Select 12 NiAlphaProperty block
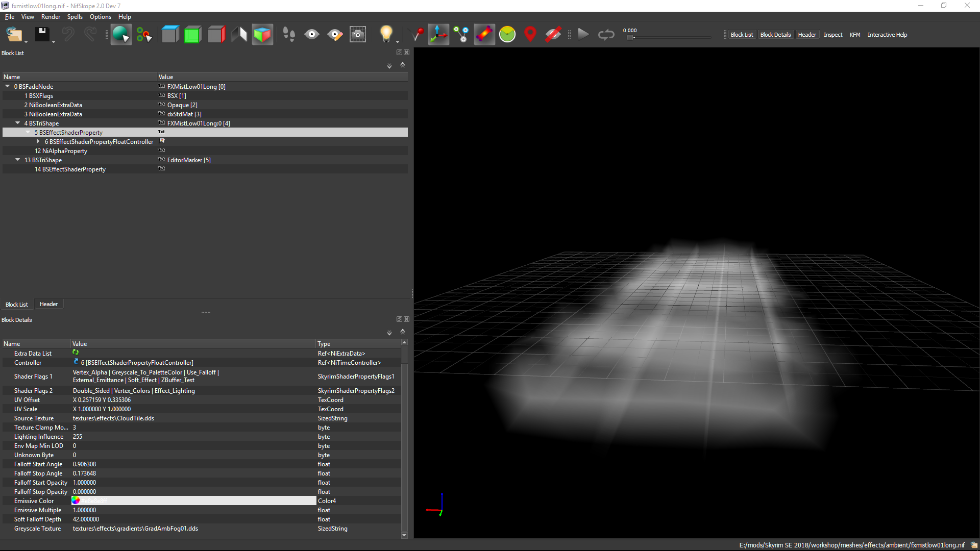The height and width of the screenshot is (551, 980). pos(61,151)
